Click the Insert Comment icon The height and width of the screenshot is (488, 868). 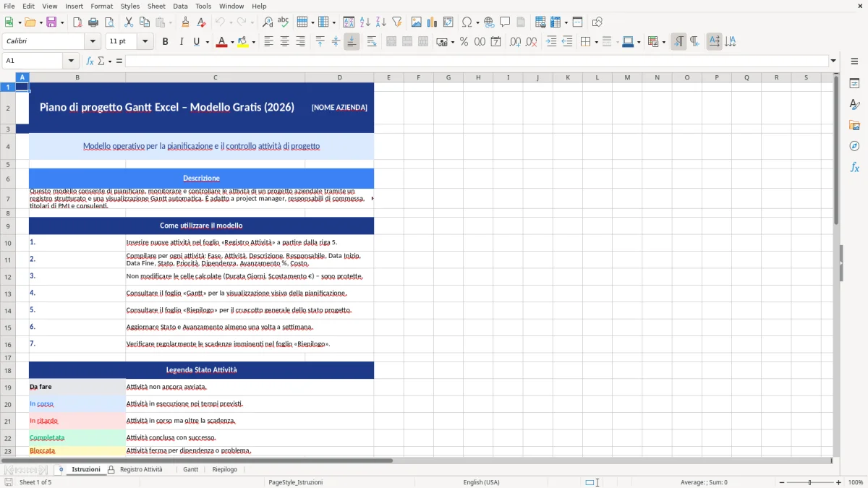[x=505, y=22]
